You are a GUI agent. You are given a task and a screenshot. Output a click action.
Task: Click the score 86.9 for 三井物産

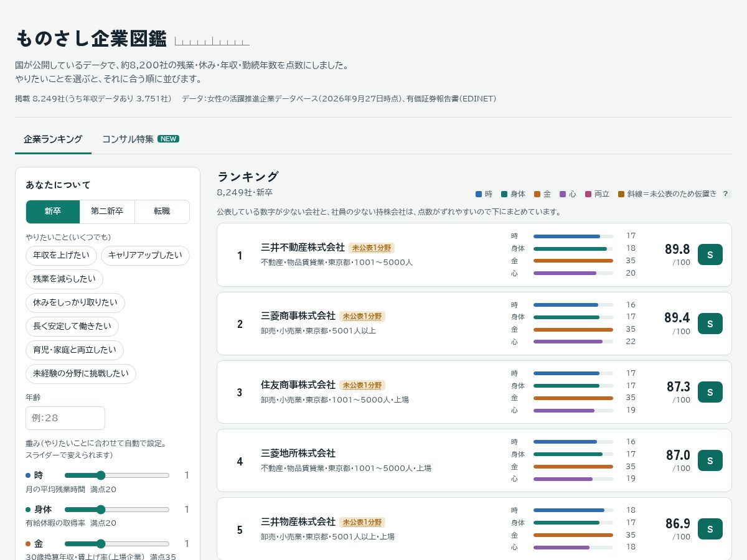678,523
